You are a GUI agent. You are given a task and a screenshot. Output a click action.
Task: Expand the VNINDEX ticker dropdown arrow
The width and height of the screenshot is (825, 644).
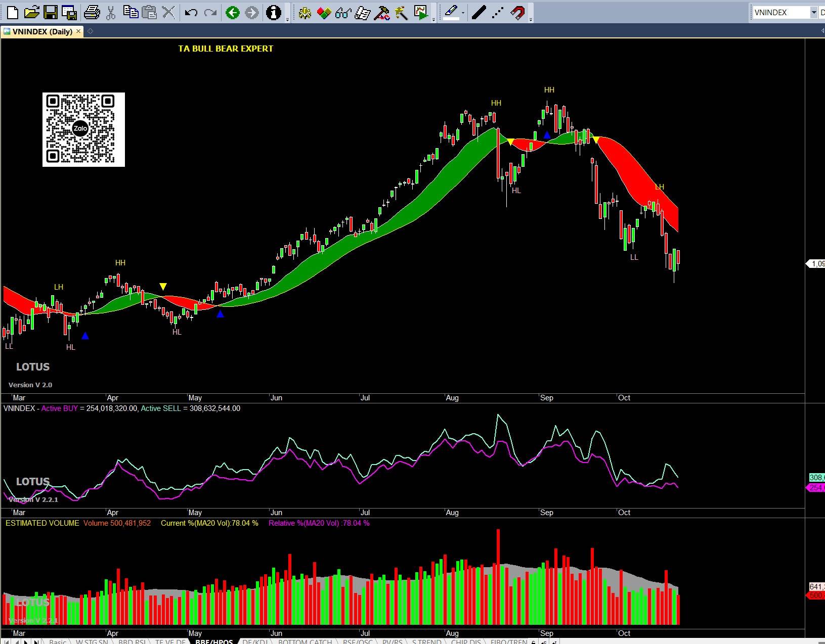[x=813, y=13]
